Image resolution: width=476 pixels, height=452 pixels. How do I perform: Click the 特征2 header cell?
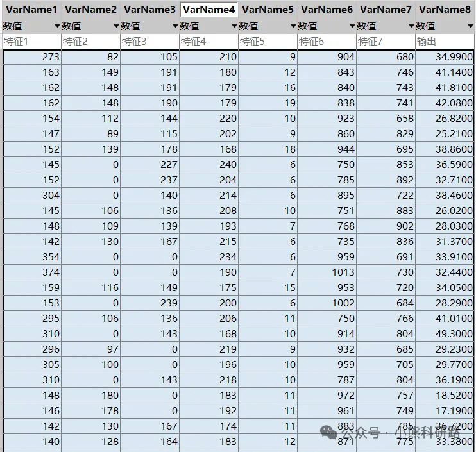(90, 41)
